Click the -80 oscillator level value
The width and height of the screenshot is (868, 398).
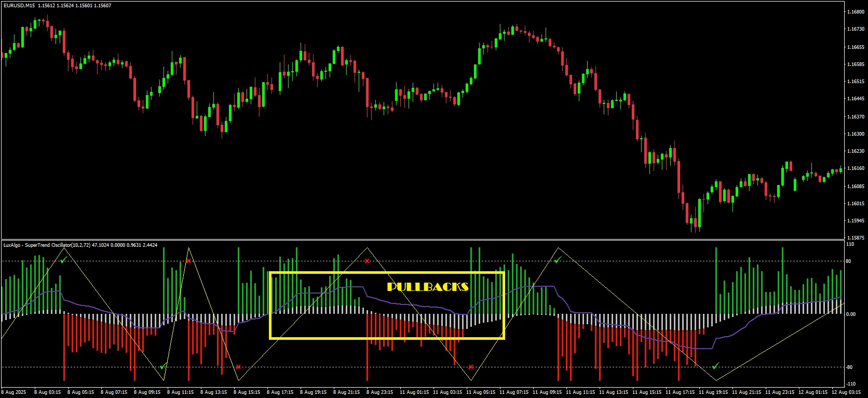(x=849, y=367)
